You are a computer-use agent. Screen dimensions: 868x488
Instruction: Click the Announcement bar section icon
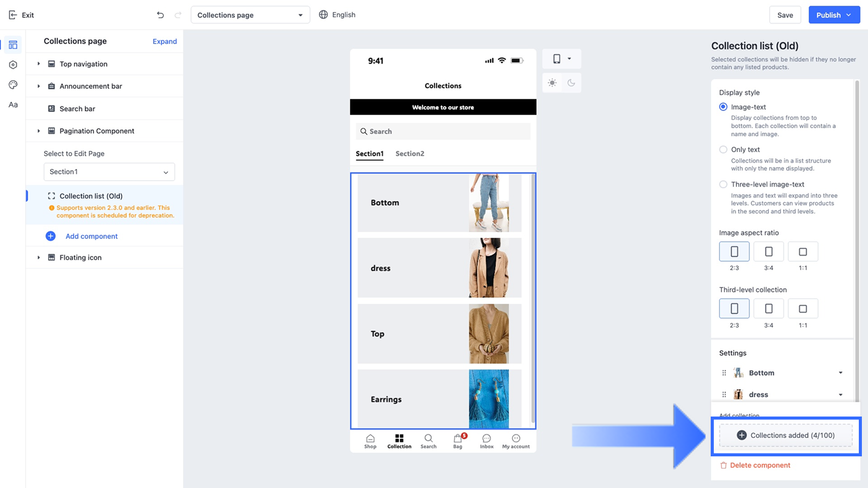(x=52, y=86)
